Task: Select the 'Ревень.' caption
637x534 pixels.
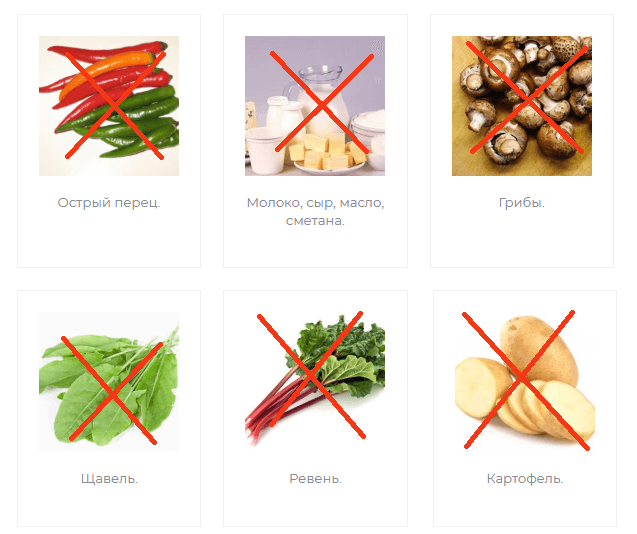Action: click(x=315, y=478)
